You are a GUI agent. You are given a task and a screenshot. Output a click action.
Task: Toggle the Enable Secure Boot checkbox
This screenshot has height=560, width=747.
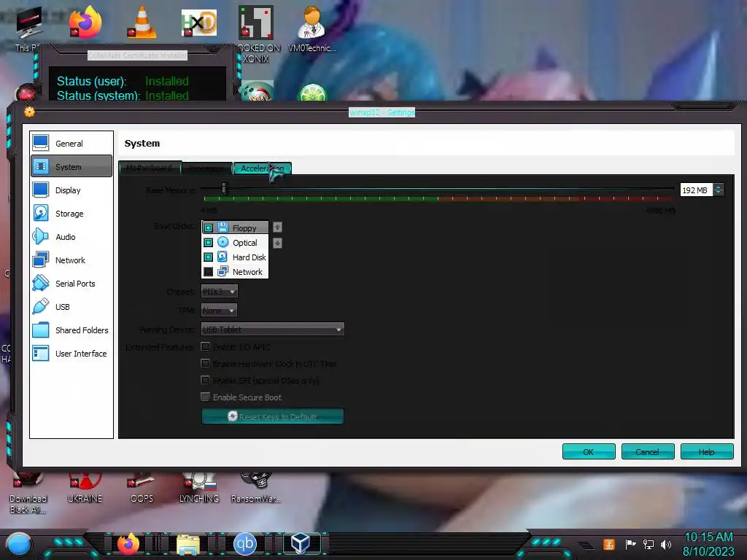point(205,397)
